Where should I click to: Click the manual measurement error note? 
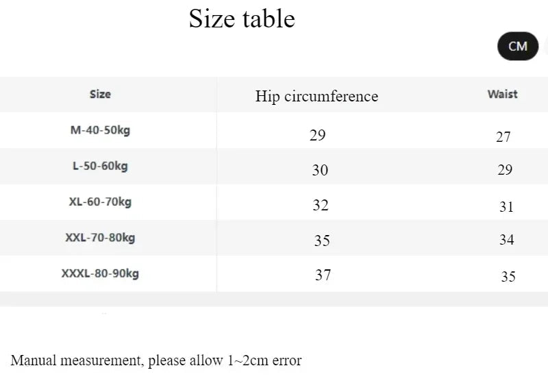pos(156,360)
